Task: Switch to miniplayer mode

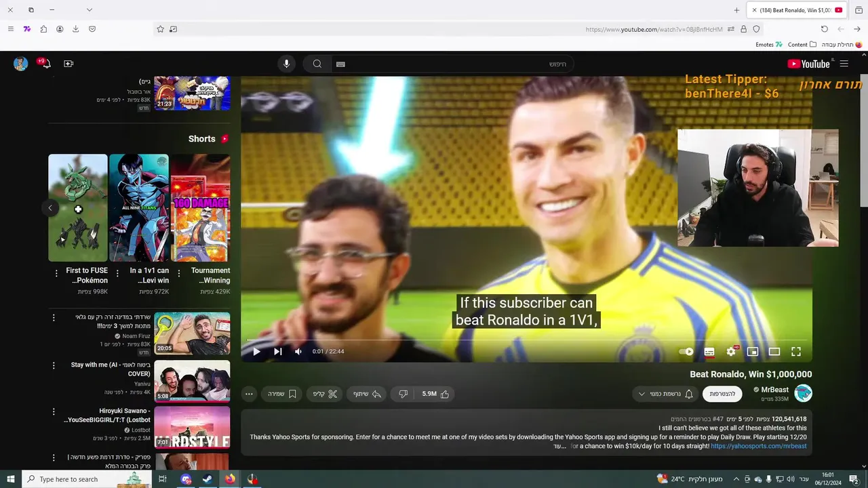Action: click(753, 351)
